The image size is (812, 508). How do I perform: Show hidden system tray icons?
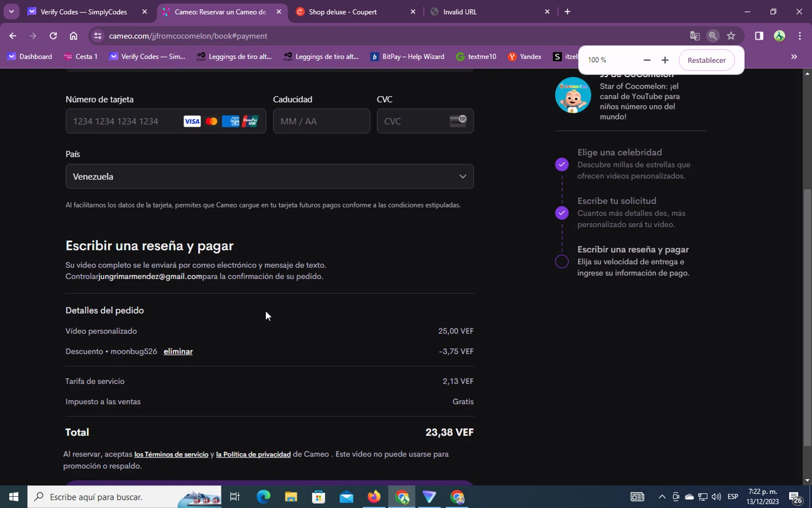coord(662,497)
